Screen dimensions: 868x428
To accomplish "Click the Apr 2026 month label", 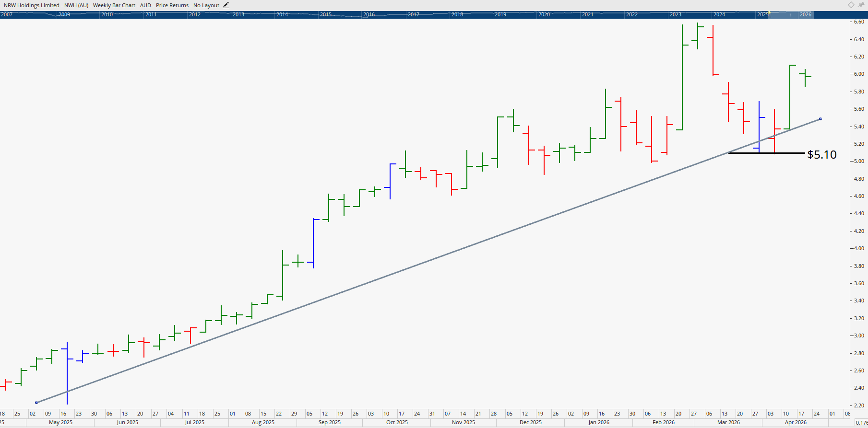I will coord(796,422).
